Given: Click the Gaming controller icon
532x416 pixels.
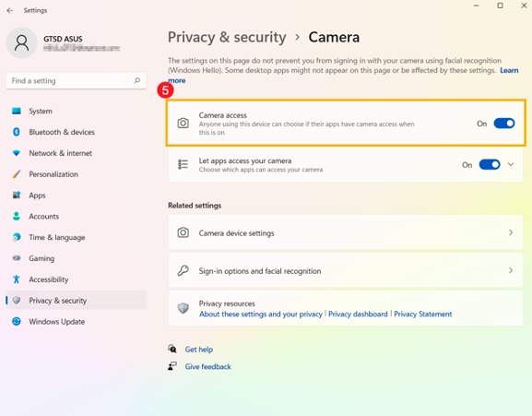Looking at the screenshot, I should tap(17, 258).
